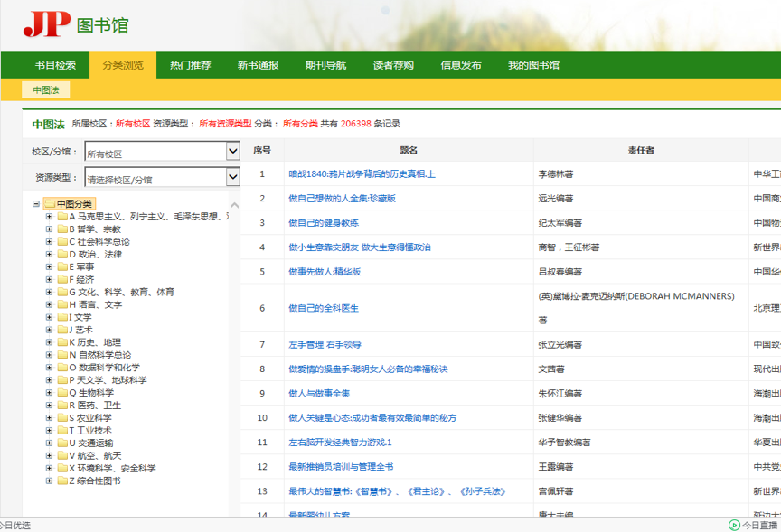
Task: Click the folder icon for J 艺术
Action: [x=62, y=331]
